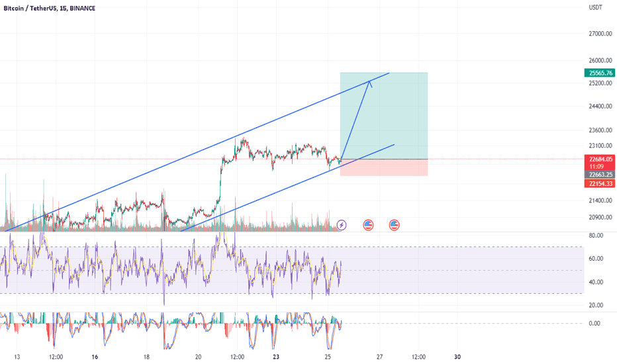
Task: Click date label 13 on time axis
Action: pos(17,357)
